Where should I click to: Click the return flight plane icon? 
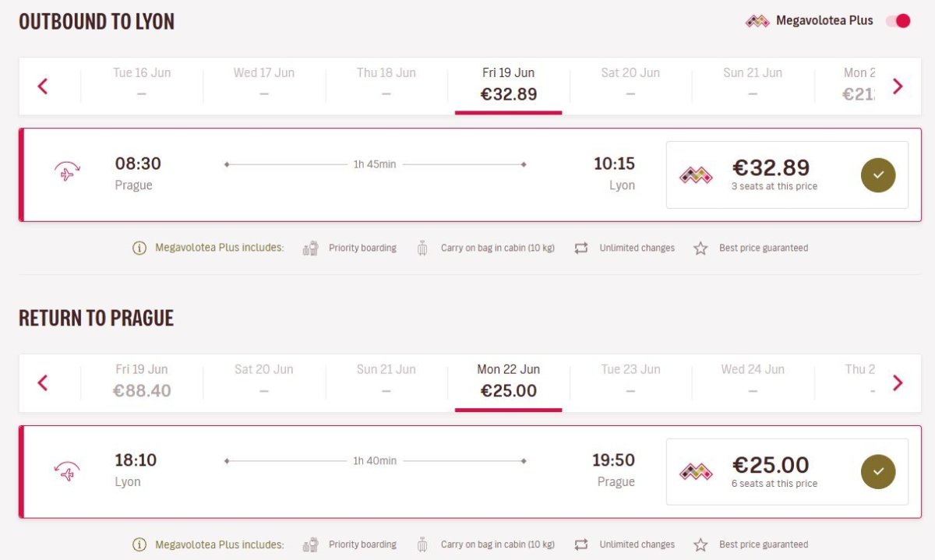[67, 470]
